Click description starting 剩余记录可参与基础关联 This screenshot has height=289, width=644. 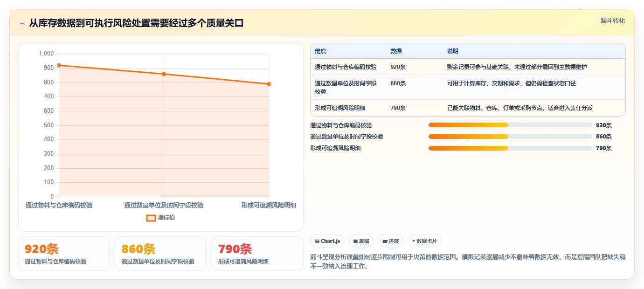[x=517, y=67]
